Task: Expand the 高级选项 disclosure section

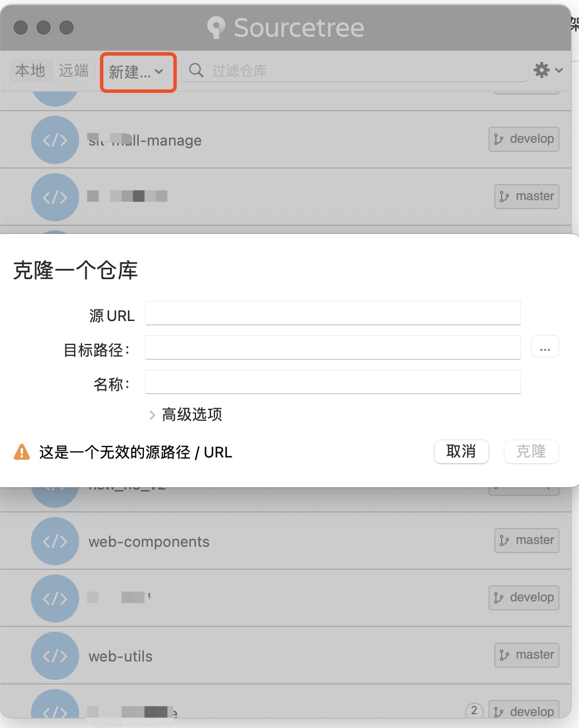Action: (186, 414)
